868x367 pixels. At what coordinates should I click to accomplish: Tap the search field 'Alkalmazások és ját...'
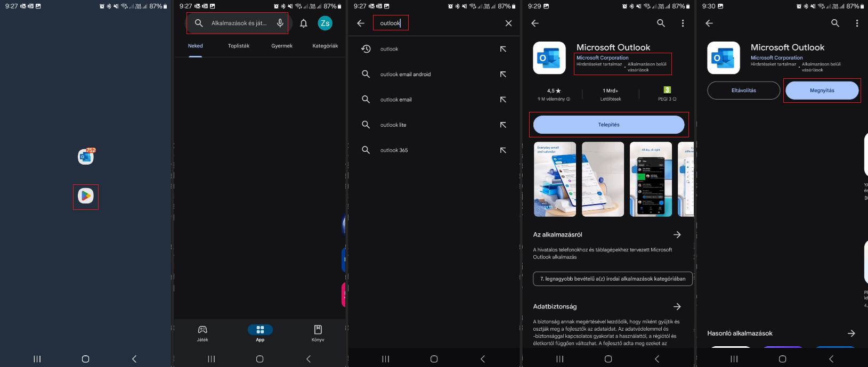(x=238, y=23)
